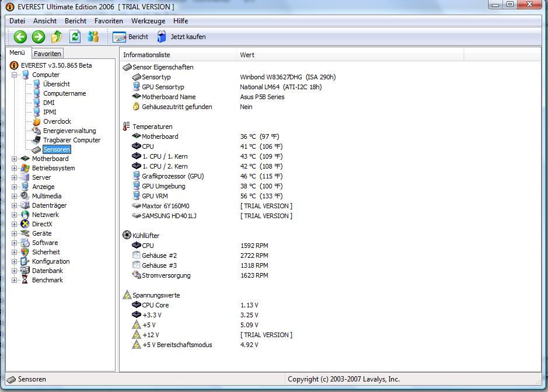Expand the Datenträger tree node
Viewport: 548px width, 392px height.
pos(15,205)
